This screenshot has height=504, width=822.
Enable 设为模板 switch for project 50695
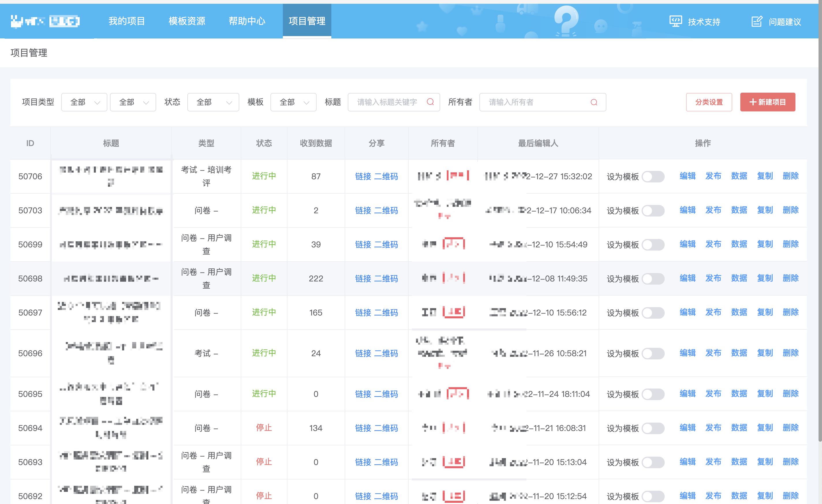(x=653, y=394)
